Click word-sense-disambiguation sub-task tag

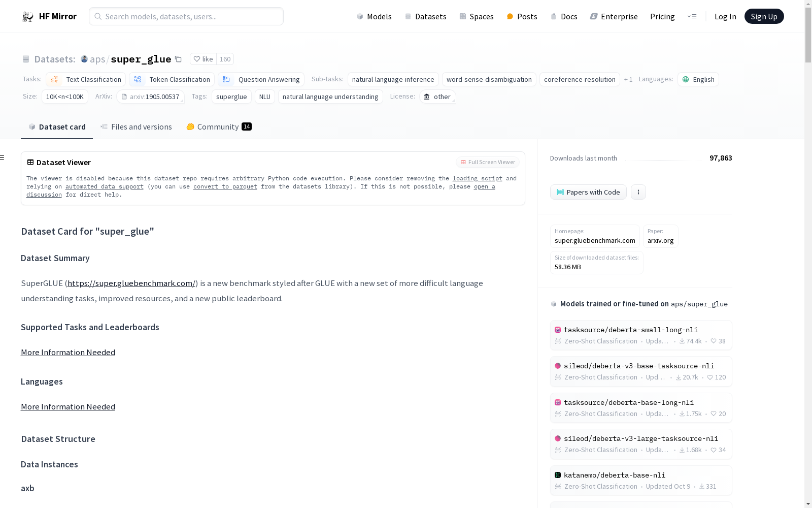(x=489, y=79)
